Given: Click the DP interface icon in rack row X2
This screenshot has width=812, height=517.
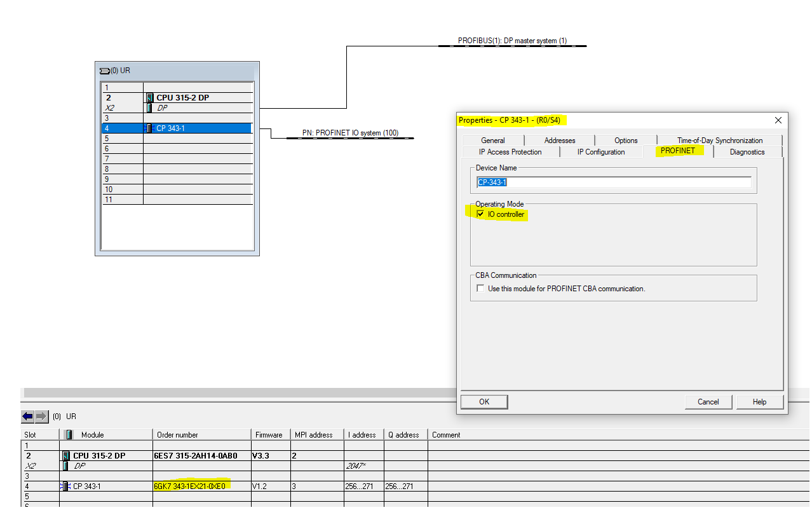Looking at the screenshot, I should tap(150, 108).
